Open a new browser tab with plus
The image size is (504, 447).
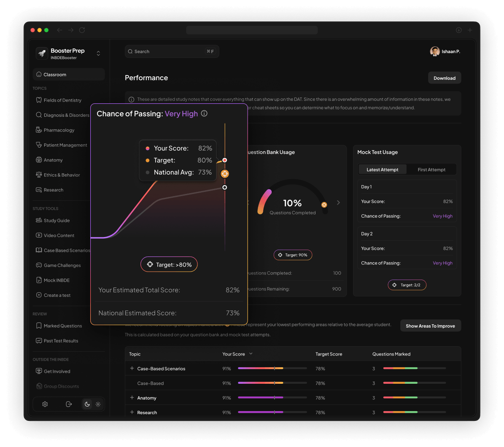coord(470,30)
